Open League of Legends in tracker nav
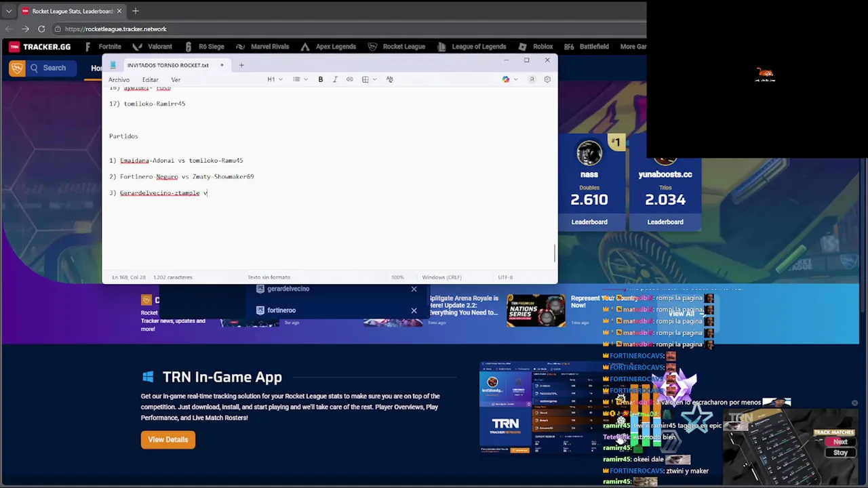The height and width of the screenshot is (488, 868). (472, 47)
